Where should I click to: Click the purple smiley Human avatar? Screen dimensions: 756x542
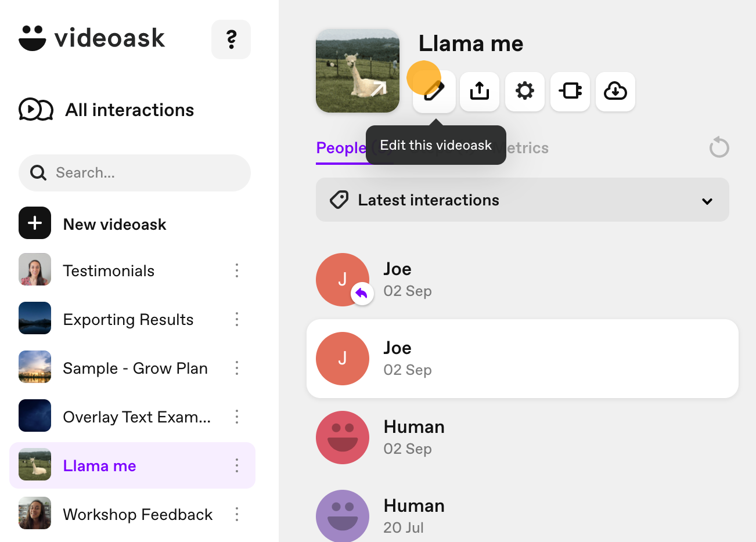(343, 516)
